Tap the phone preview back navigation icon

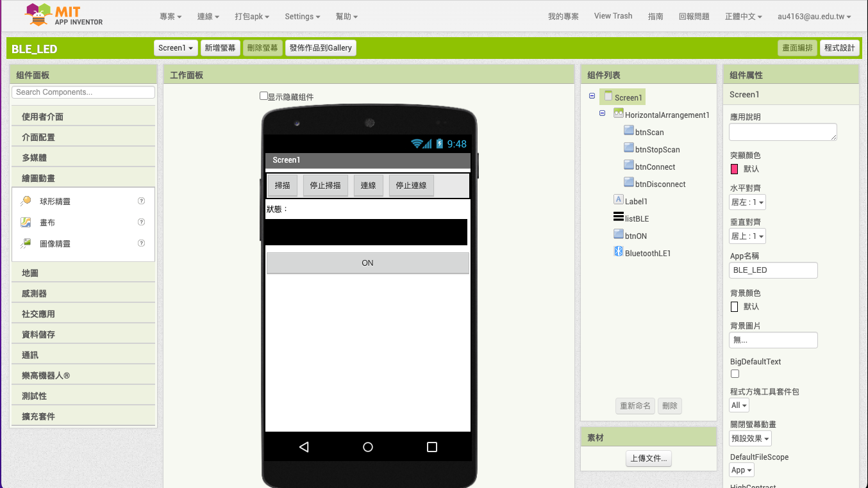click(x=304, y=447)
